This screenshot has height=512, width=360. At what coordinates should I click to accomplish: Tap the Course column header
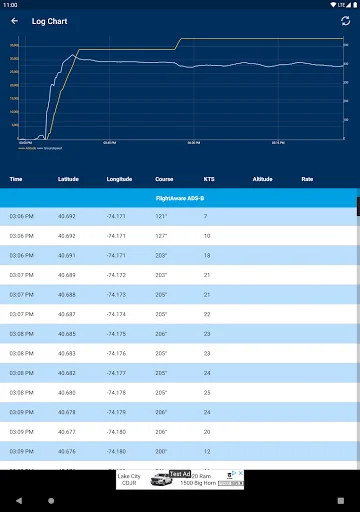coord(164,179)
